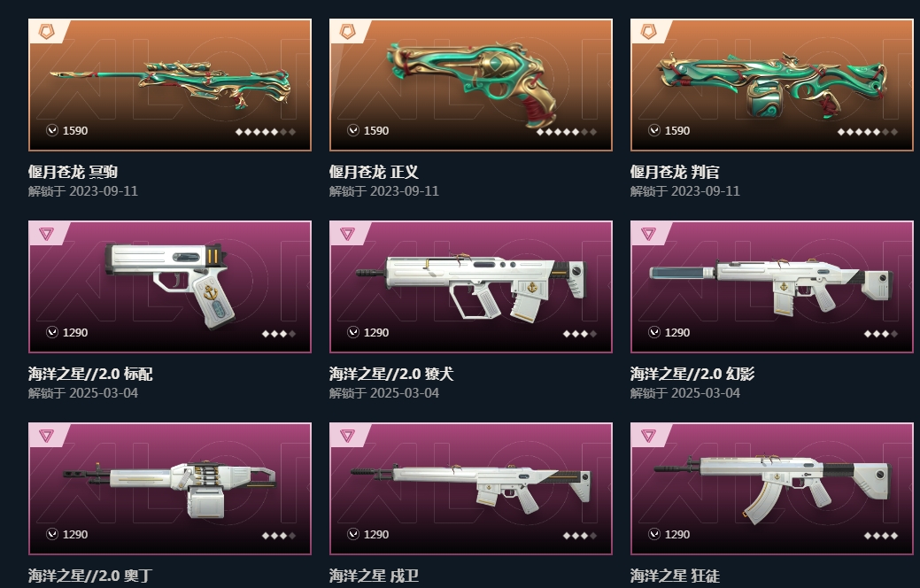Click the upgrade level dots on 偃月苍龙 冥驹
The image size is (920, 588).
tap(266, 131)
